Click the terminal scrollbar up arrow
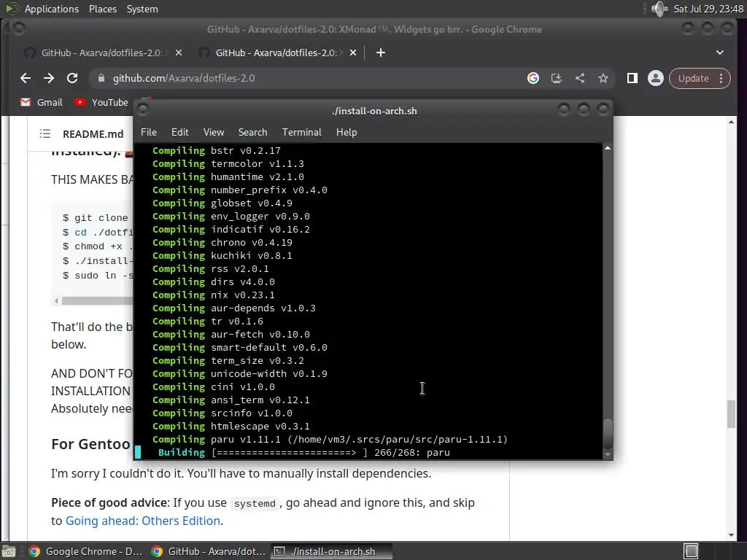747x560 pixels. coord(608,149)
